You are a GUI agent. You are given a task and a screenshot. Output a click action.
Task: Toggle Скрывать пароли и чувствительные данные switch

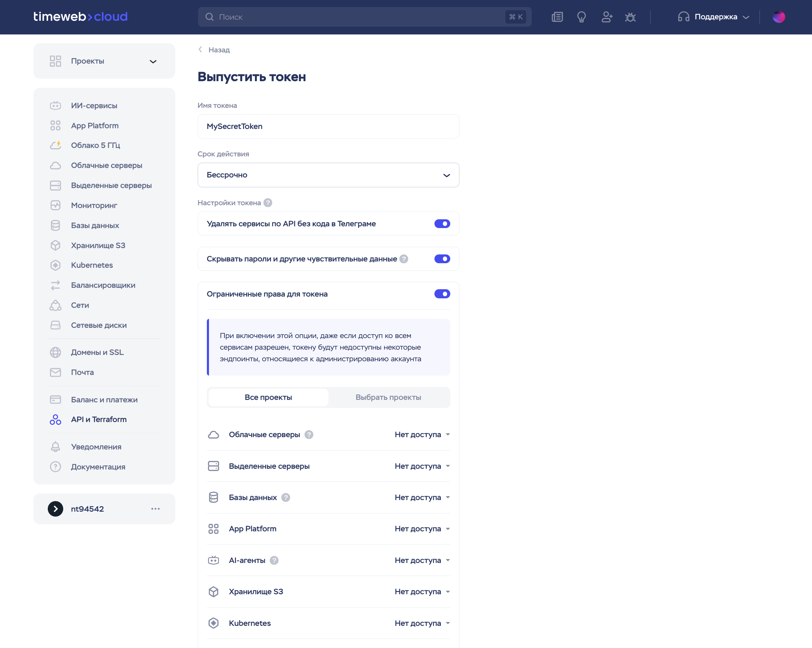tap(442, 259)
